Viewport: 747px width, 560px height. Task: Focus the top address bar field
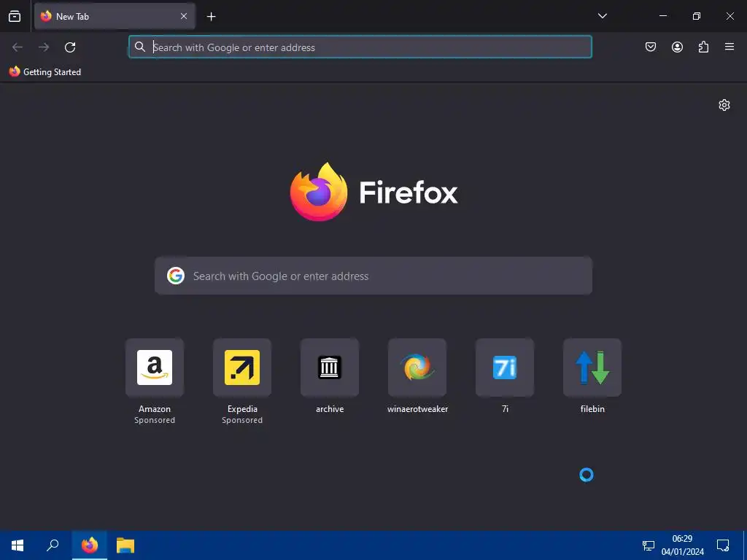pos(360,47)
